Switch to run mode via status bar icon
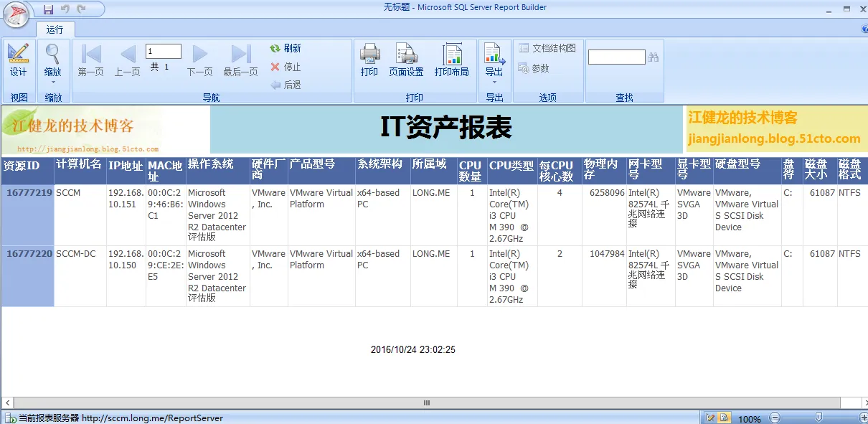The width and height of the screenshot is (868, 424). 724,418
